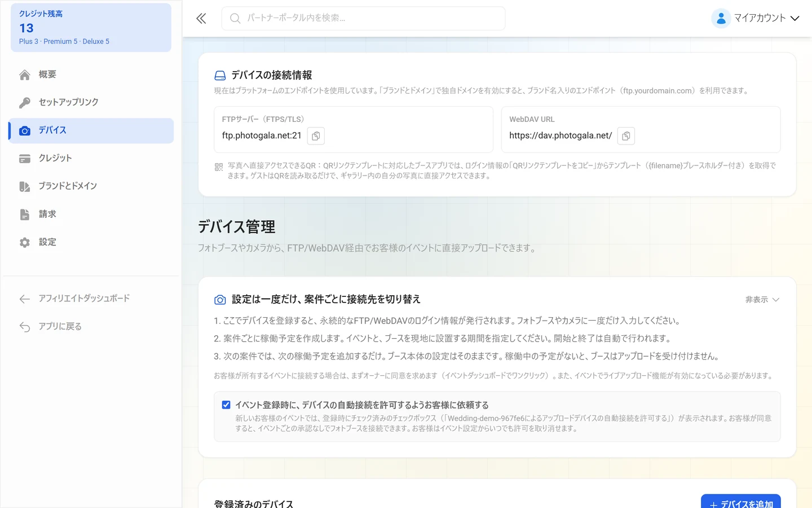Image resolution: width=812 pixels, height=508 pixels.
Task: Uncheck the デバイスの自動接続を許可 checkbox
Action: (x=226, y=405)
